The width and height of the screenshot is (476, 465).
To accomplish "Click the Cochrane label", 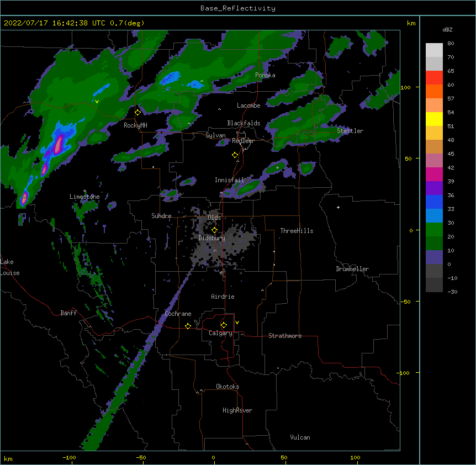I will (178, 314).
